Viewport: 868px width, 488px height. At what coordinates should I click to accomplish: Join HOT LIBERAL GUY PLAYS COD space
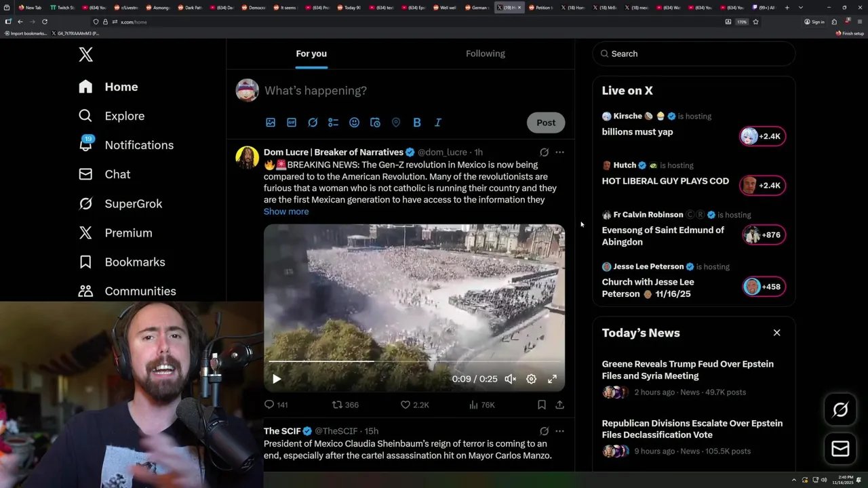click(763, 186)
